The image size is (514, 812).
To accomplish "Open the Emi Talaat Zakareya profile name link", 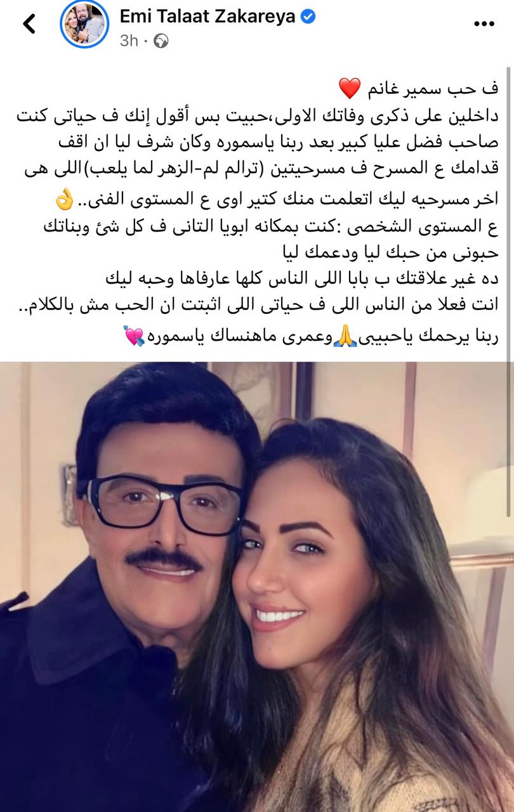I will (x=208, y=17).
